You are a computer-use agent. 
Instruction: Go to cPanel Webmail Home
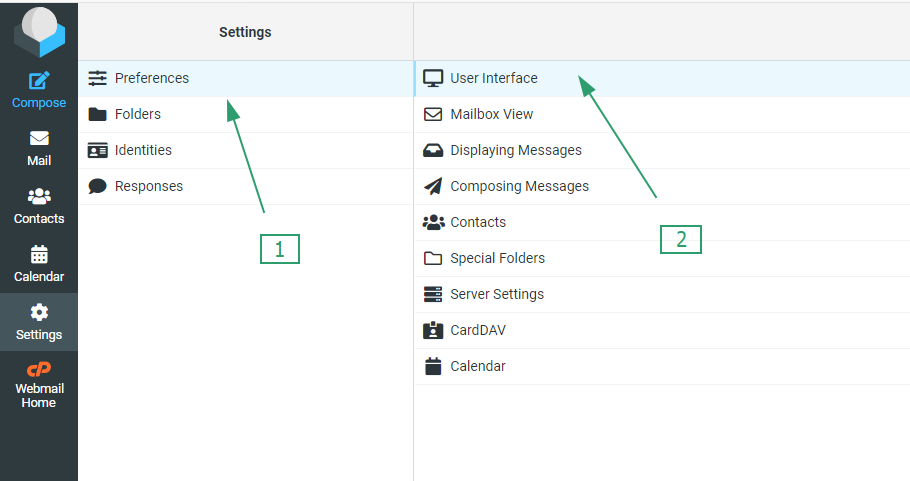39,383
